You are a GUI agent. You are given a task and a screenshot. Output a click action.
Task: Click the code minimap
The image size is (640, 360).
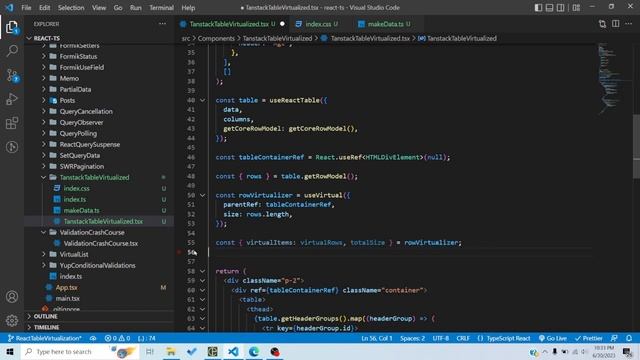click(610, 78)
